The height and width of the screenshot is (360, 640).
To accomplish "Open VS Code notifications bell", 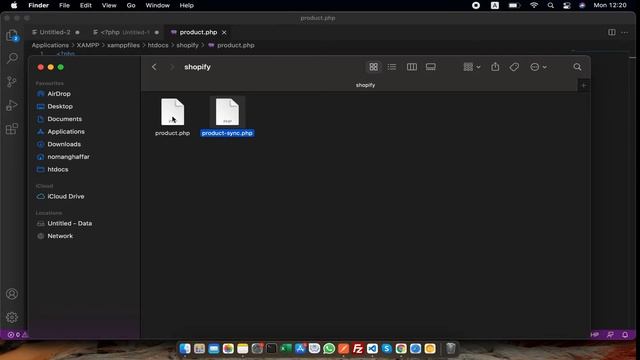I will coord(625,335).
